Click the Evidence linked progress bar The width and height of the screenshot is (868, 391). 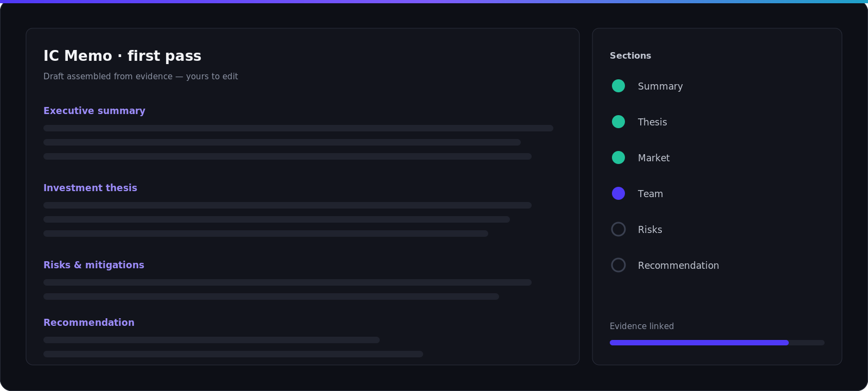coord(717,343)
